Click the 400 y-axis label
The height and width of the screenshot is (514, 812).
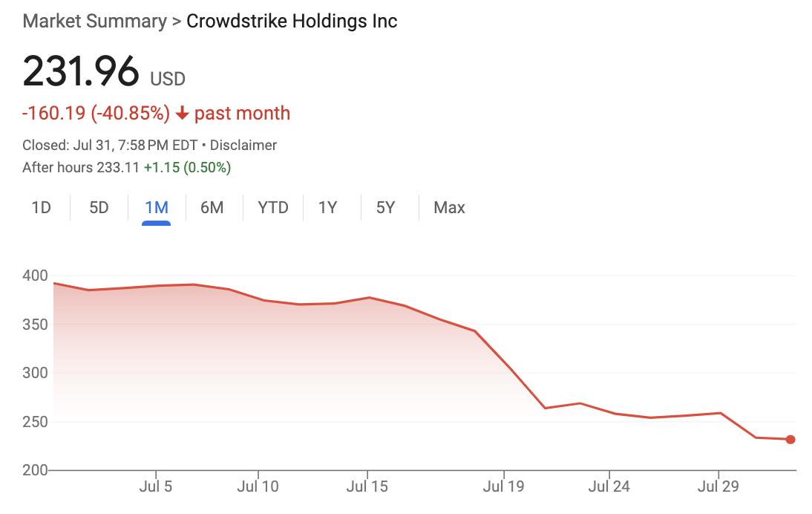[x=36, y=276]
